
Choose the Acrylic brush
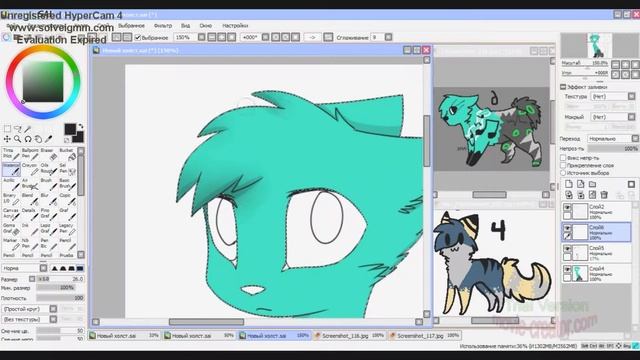(x=11, y=184)
